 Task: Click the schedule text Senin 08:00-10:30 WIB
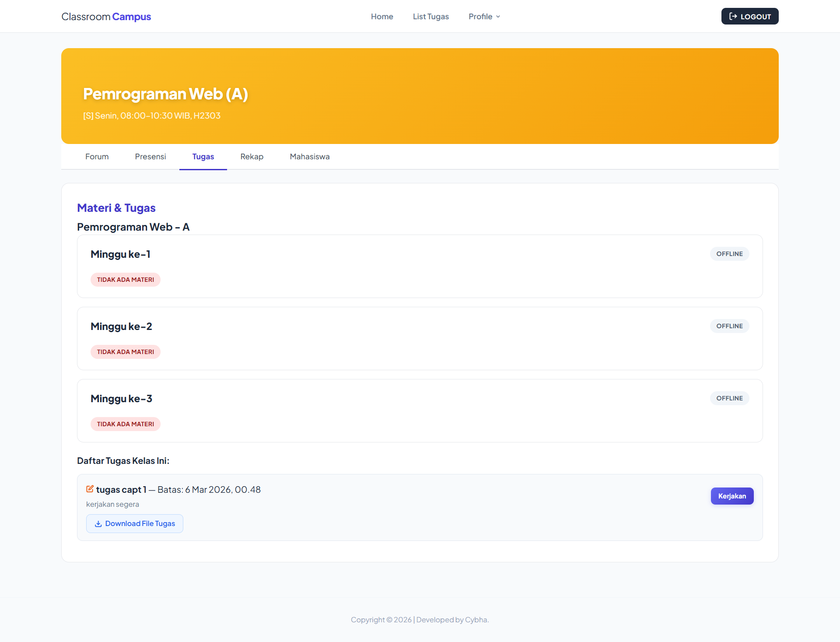(152, 116)
